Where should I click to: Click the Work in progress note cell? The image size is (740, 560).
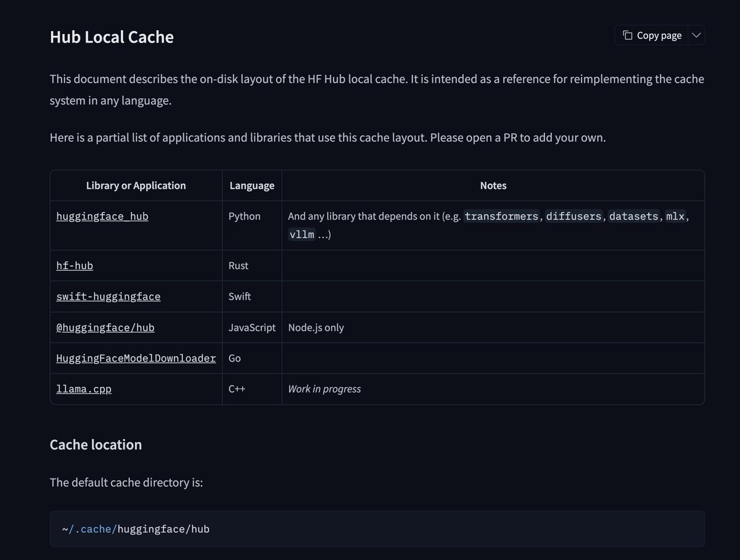pos(324,389)
